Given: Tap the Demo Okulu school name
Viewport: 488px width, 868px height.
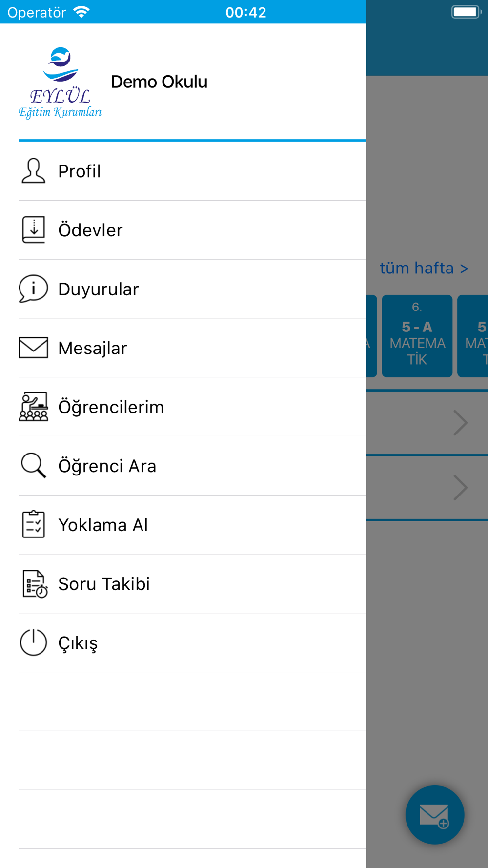Looking at the screenshot, I should (x=159, y=82).
